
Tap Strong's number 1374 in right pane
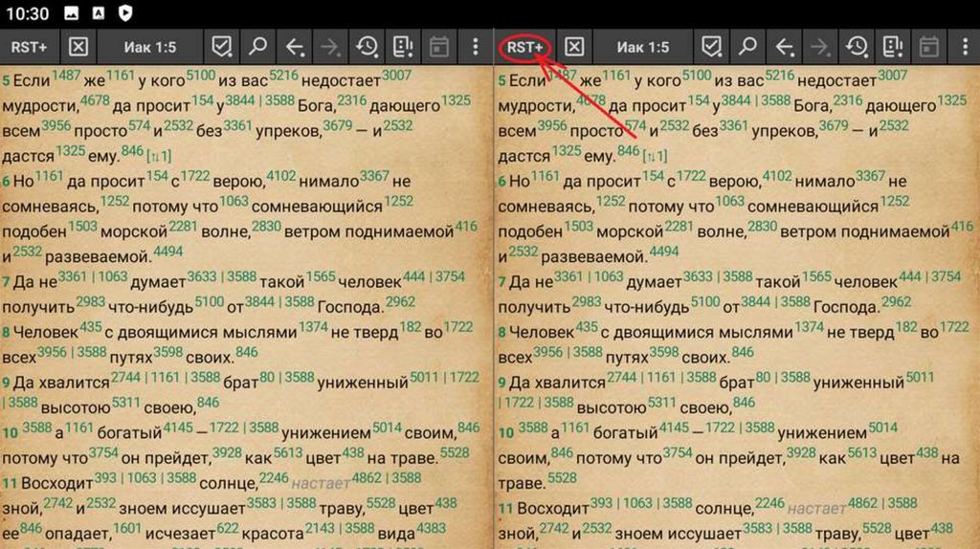[810, 327]
